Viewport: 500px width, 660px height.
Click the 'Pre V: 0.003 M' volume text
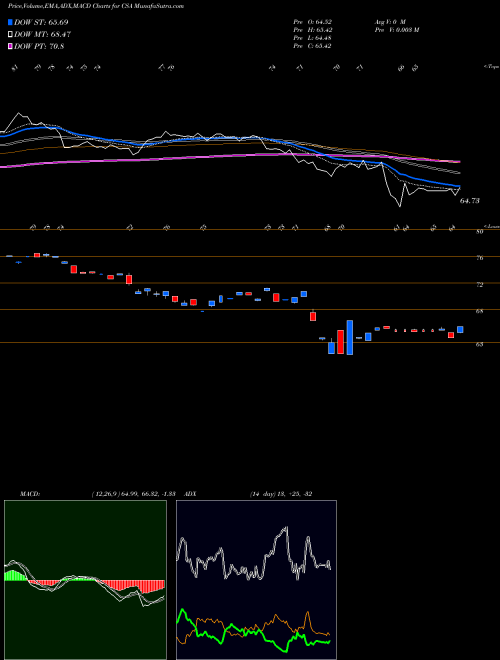pos(396,30)
